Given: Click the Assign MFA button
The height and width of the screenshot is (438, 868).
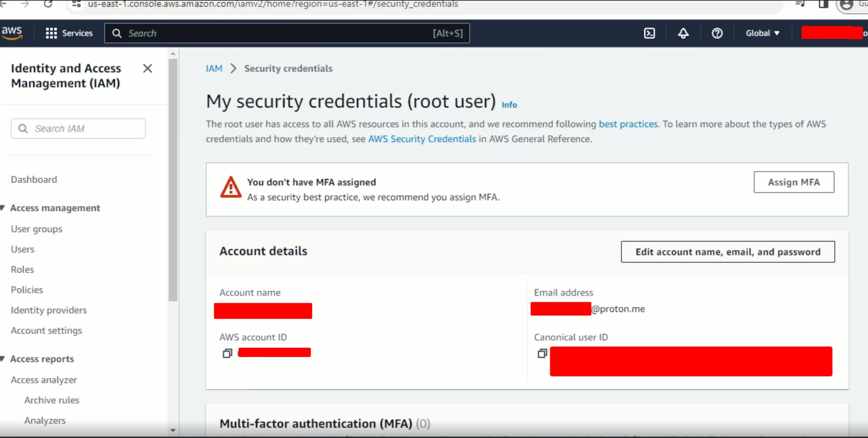Looking at the screenshot, I should click(794, 182).
